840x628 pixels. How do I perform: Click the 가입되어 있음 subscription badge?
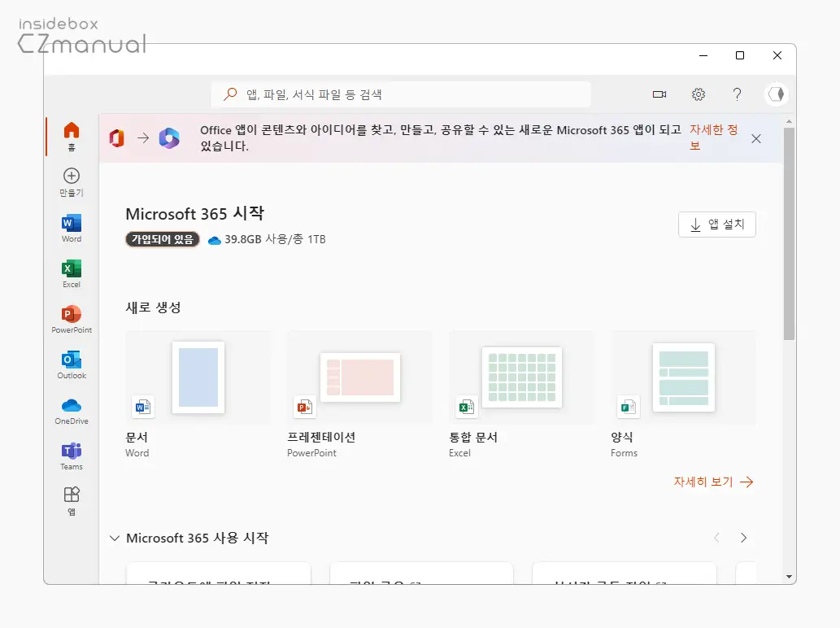(x=163, y=239)
